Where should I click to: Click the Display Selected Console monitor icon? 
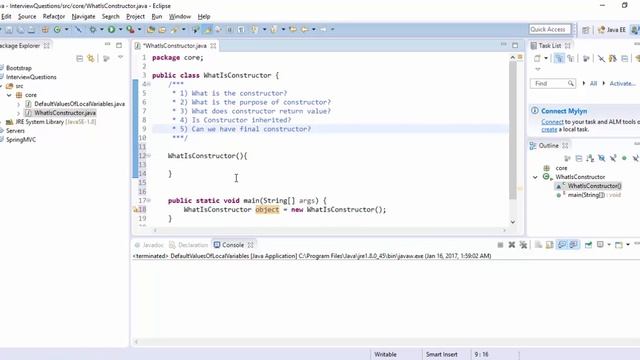tap(600, 244)
